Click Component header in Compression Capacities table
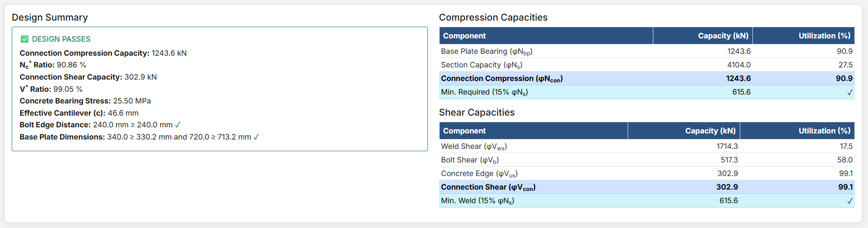 click(x=464, y=36)
